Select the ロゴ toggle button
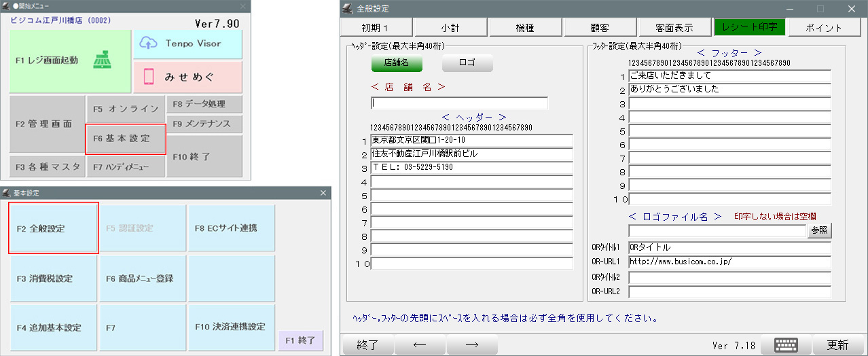868x356 pixels. [x=467, y=63]
